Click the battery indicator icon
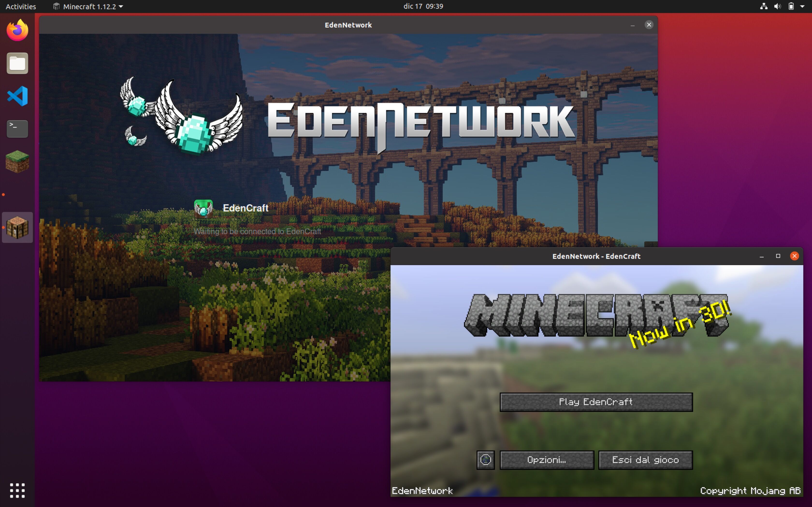 pyautogui.click(x=791, y=6)
